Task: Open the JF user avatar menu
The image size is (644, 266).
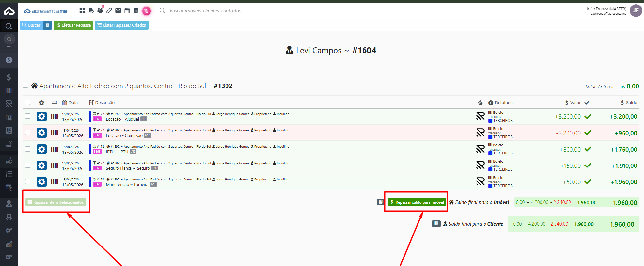Action: pos(636,10)
